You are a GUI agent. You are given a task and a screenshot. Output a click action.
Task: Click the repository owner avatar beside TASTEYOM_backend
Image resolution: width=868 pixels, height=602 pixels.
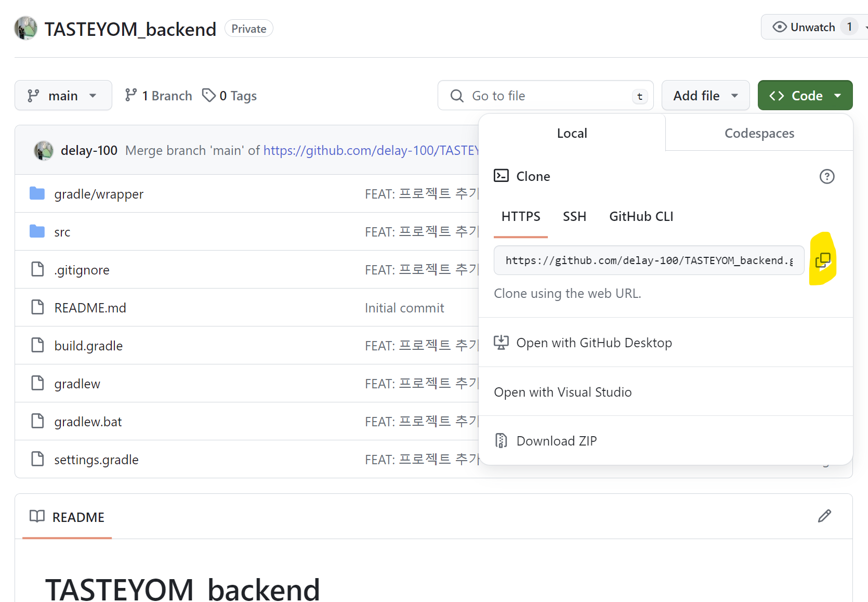click(25, 28)
